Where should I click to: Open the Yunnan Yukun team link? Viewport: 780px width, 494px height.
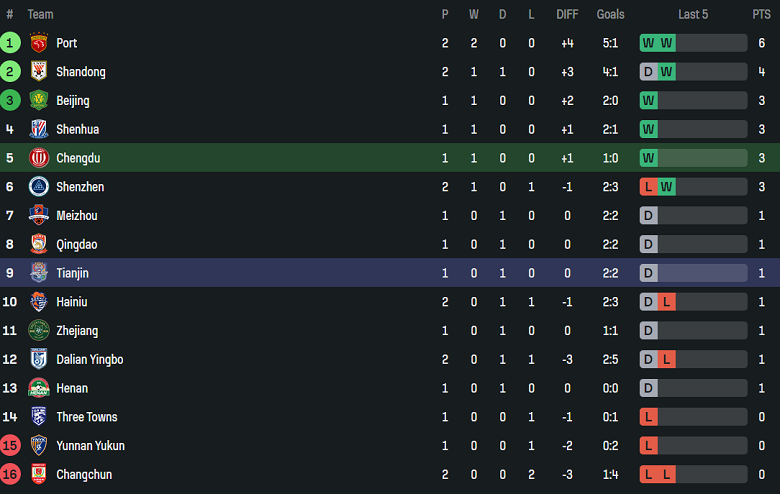[x=90, y=446]
